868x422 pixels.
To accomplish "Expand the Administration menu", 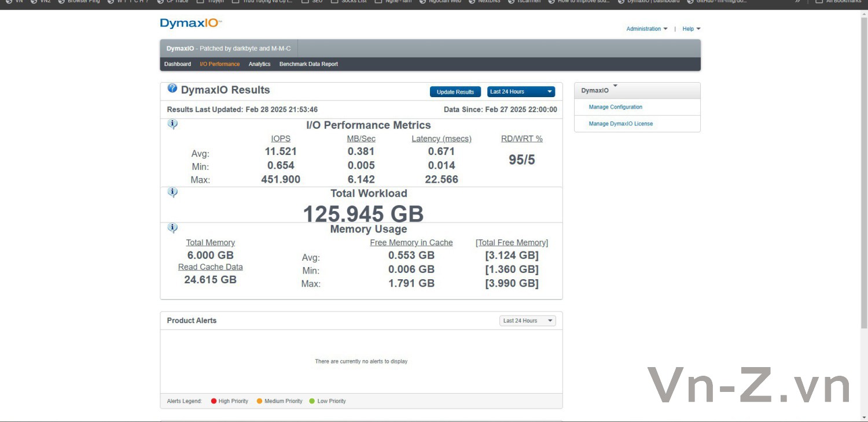I will click(647, 29).
